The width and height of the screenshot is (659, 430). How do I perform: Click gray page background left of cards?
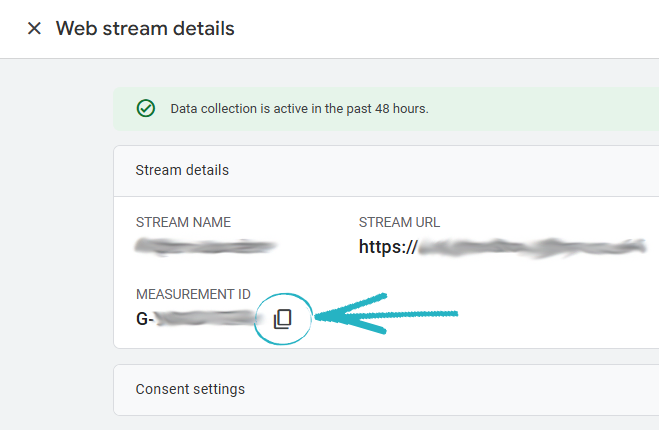coord(56,250)
